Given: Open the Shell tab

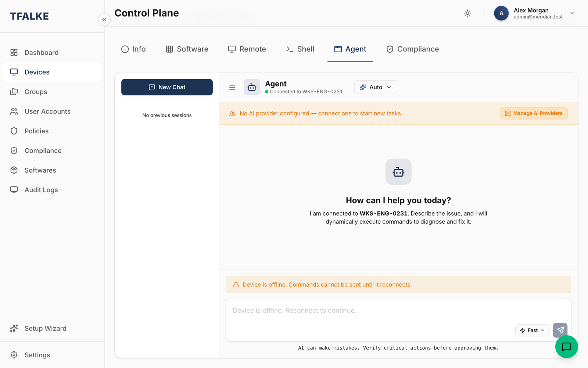Looking at the screenshot, I should pyautogui.click(x=300, y=49).
